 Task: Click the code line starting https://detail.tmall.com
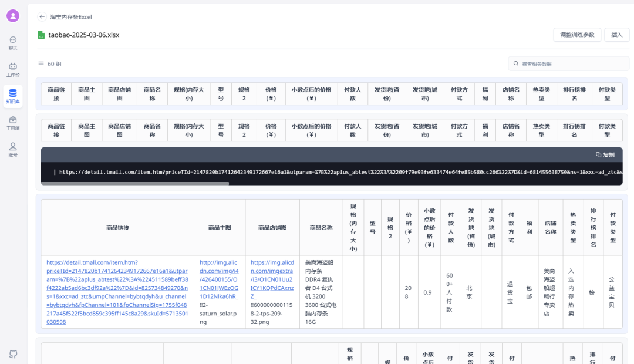[x=340, y=172]
